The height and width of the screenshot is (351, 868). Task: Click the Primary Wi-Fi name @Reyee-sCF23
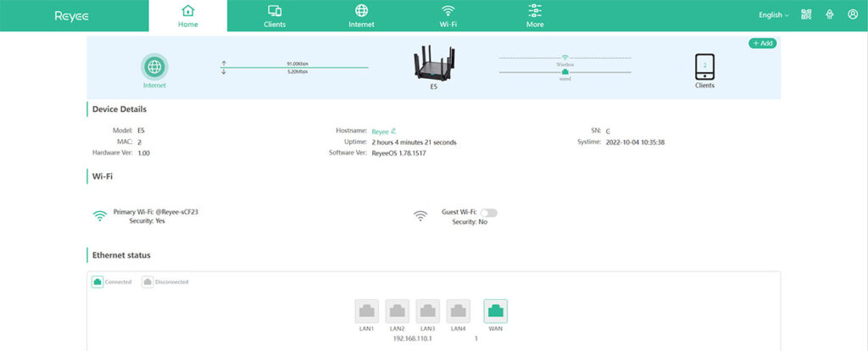click(x=176, y=211)
